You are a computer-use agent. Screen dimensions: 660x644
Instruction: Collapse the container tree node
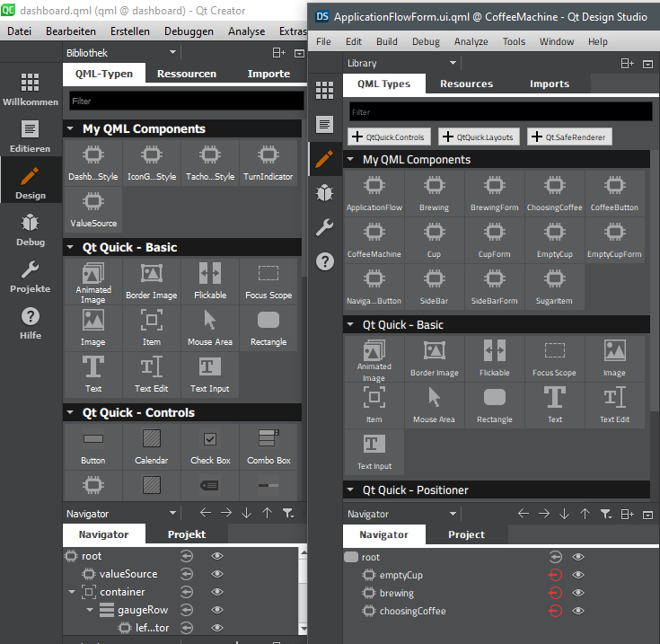[x=72, y=592]
